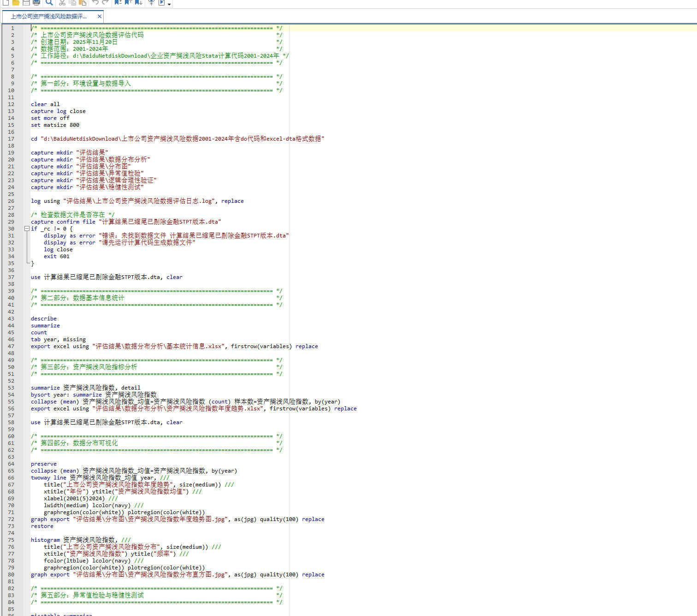Click the comment '创建日期: 2025年11月20日'

[79, 42]
